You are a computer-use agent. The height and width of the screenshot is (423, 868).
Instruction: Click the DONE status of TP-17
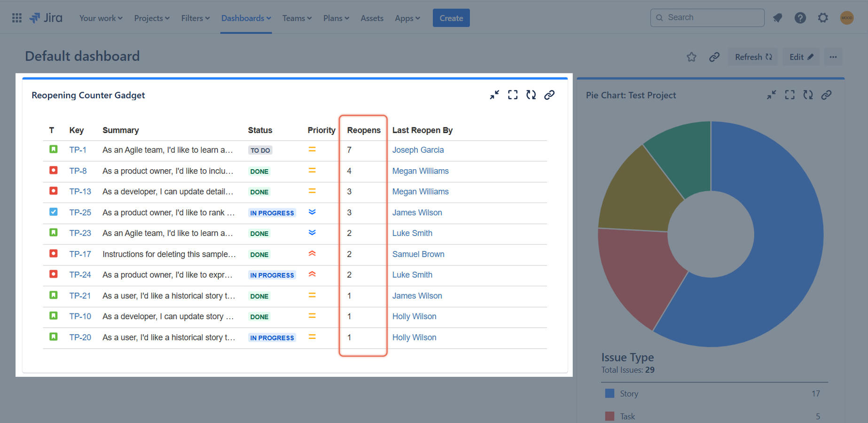[259, 255]
